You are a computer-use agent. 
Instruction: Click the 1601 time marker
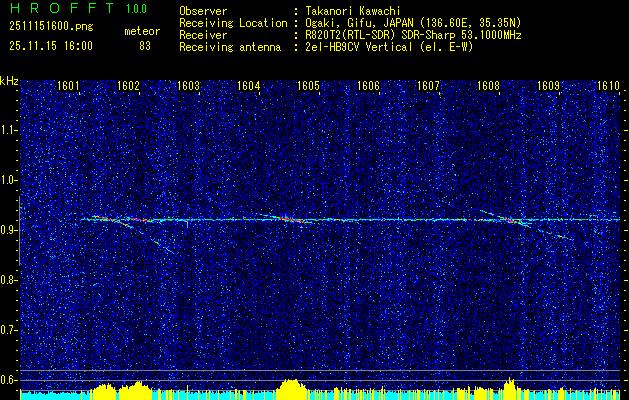pyautogui.click(x=68, y=86)
